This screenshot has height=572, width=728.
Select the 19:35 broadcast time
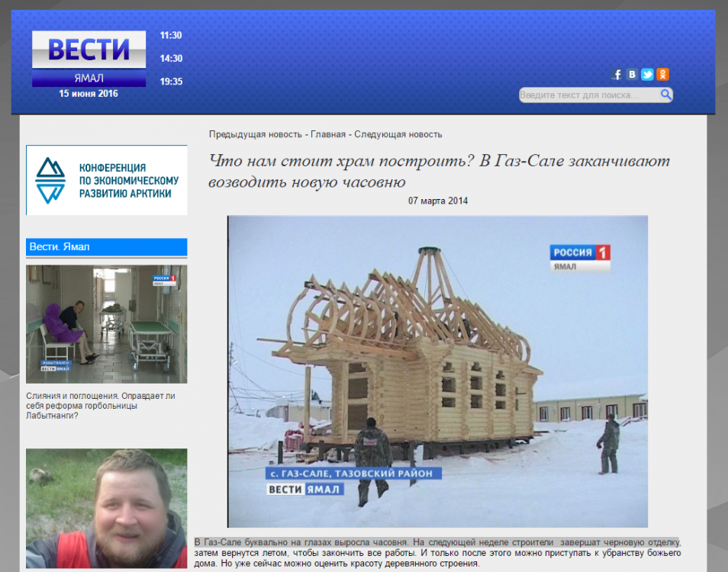[171, 82]
